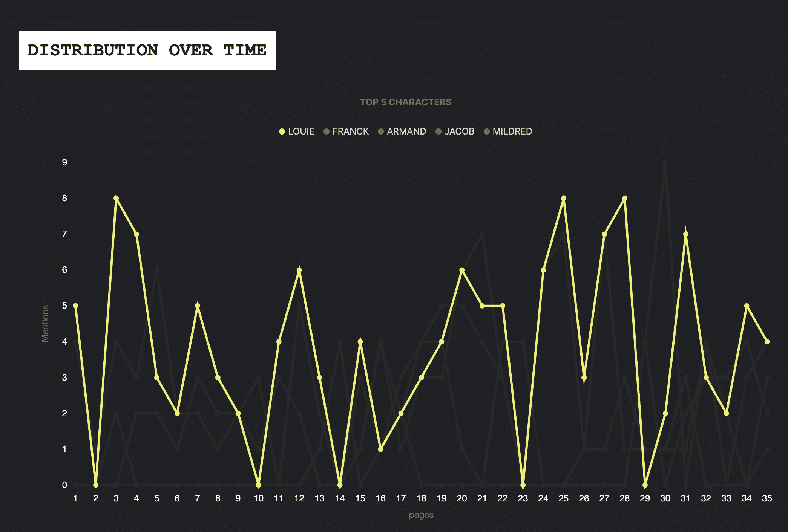Image resolution: width=788 pixels, height=532 pixels.
Task: Select Louie's zero point at page 10
Action: [259, 485]
